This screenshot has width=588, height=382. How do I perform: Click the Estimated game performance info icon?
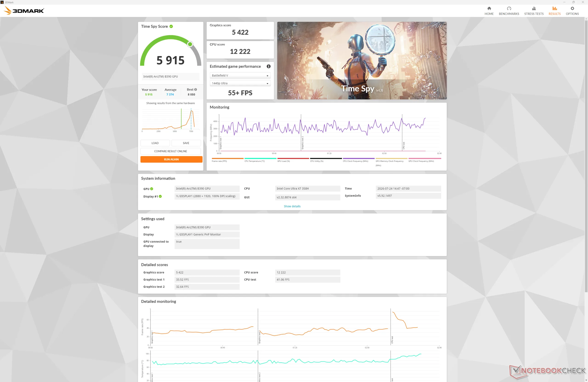[269, 66]
